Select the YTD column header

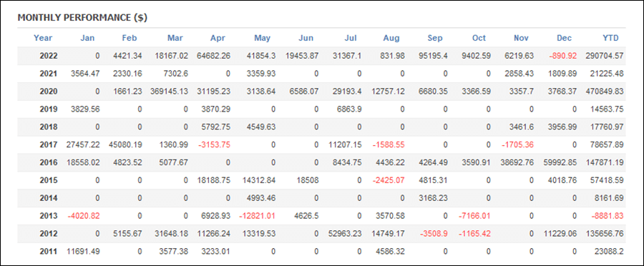(x=611, y=38)
